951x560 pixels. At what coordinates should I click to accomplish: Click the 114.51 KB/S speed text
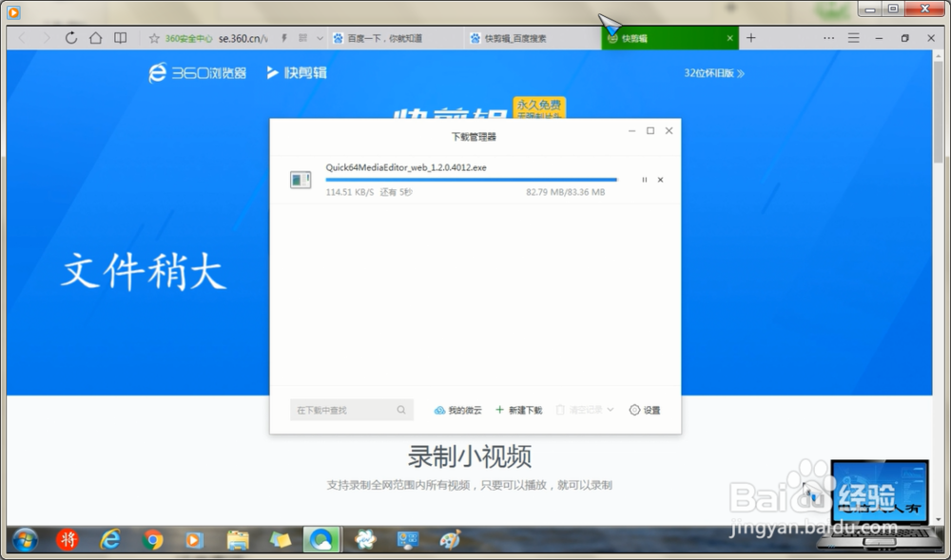point(350,192)
